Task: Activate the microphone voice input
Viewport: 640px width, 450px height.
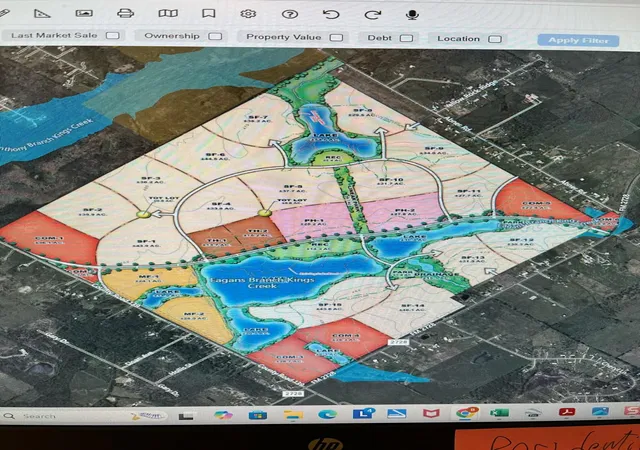Action: pos(413,15)
